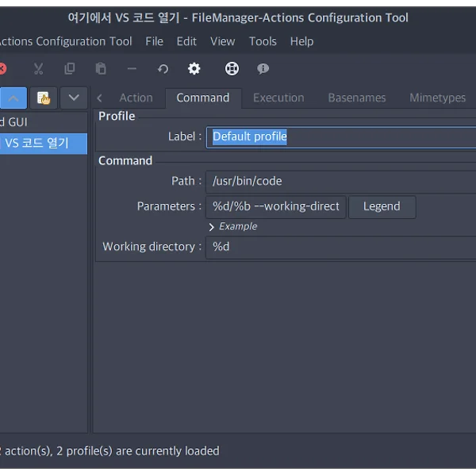Image resolution: width=476 pixels, height=476 pixels.
Task: Select the 'VS 코드 열기' list item
Action: click(x=44, y=144)
